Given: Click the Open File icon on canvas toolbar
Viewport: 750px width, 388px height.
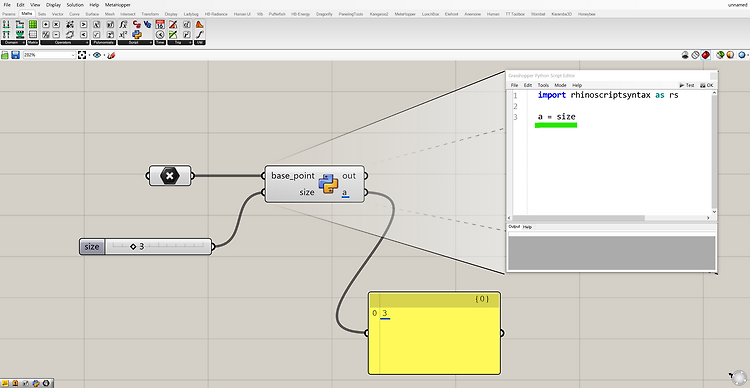Looking at the screenshot, I should pyautogui.click(x=5, y=55).
